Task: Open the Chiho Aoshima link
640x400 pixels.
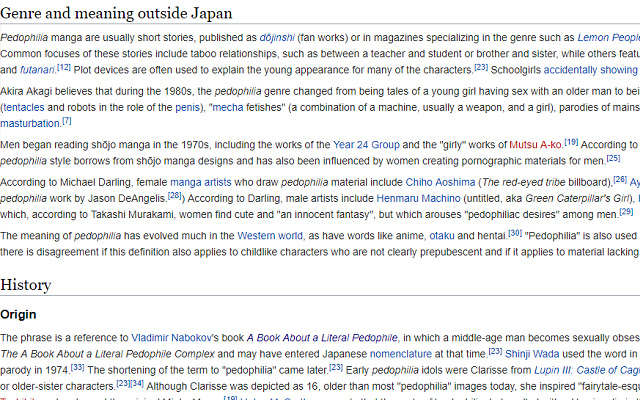Action: pyautogui.click(x=440, y=182)
